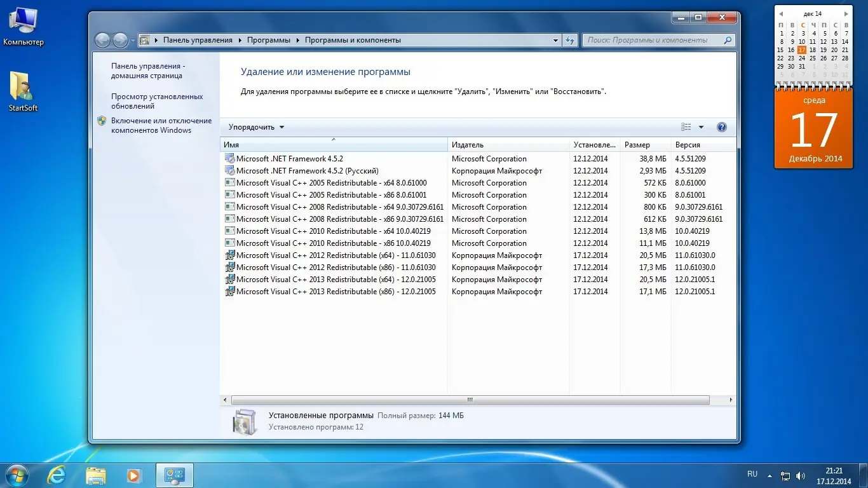This screenshot has height=488, width=868.
Task: Go to next month in calendar gadget
Action: (x=846, y=13)
